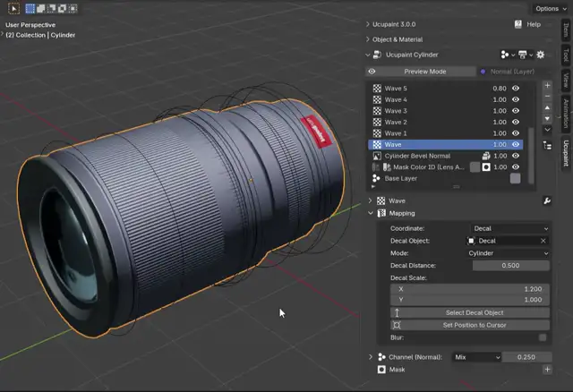Select the Wave 4 layer icon
This screenshot has width=573, height=392.
377,99
